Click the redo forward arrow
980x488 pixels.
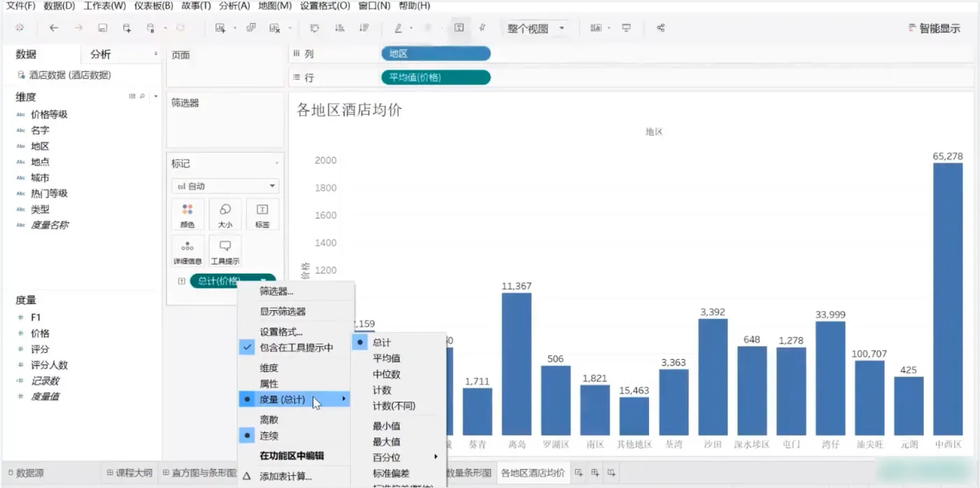point(78,28)
